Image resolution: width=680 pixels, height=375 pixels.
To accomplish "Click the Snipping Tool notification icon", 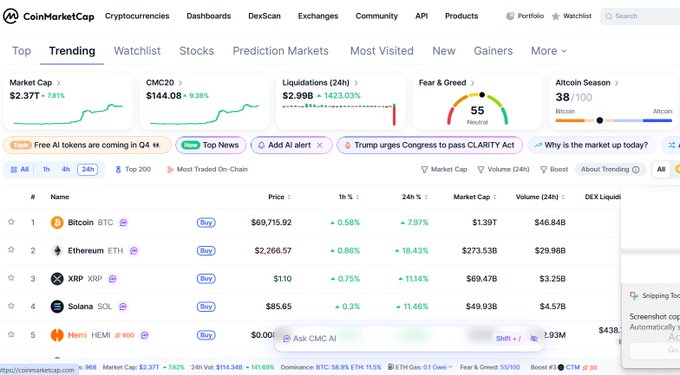I will click(634, 296).
